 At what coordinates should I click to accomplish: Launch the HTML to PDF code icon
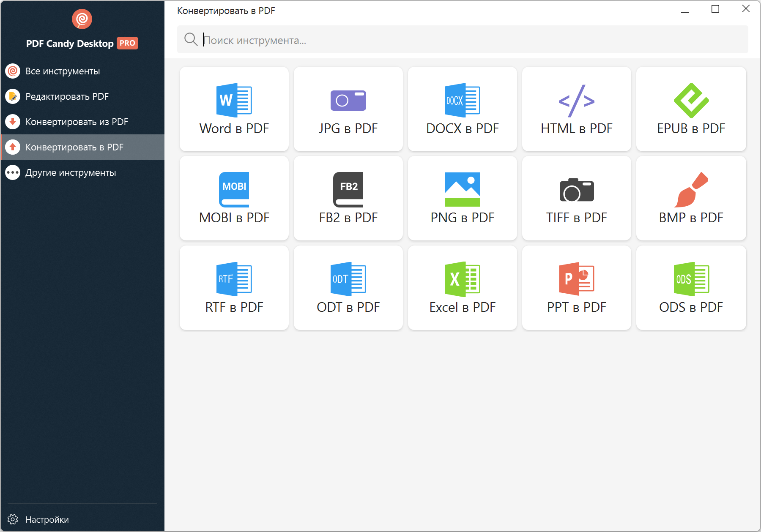click(x=576, y=101)
